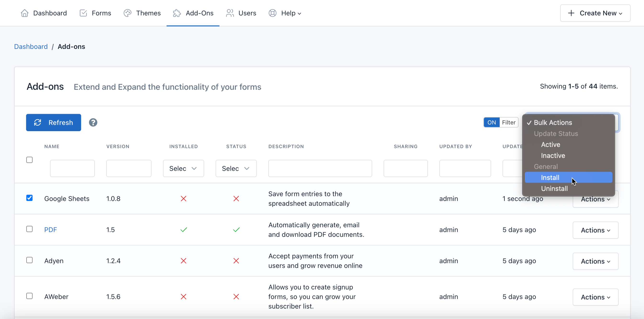Click the plus icon in Create New

pos(571,13)
